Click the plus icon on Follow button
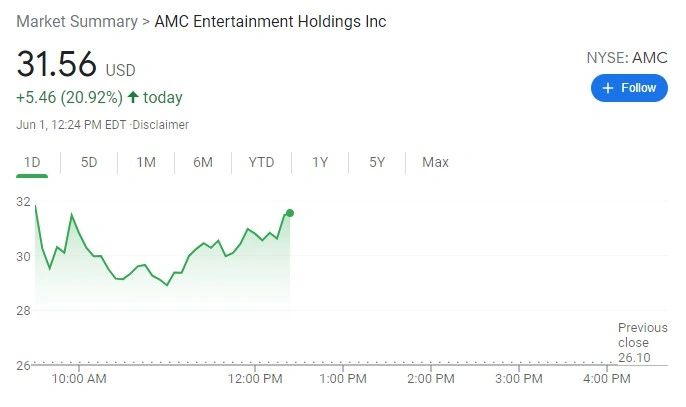This screenshot has height=407, width=686. click(x=607, y=88)
